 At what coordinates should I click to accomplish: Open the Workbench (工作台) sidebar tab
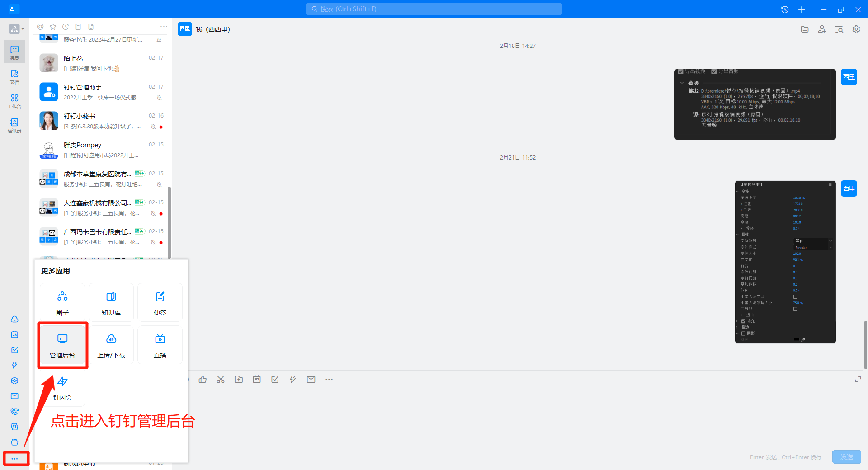coord(14,101)
